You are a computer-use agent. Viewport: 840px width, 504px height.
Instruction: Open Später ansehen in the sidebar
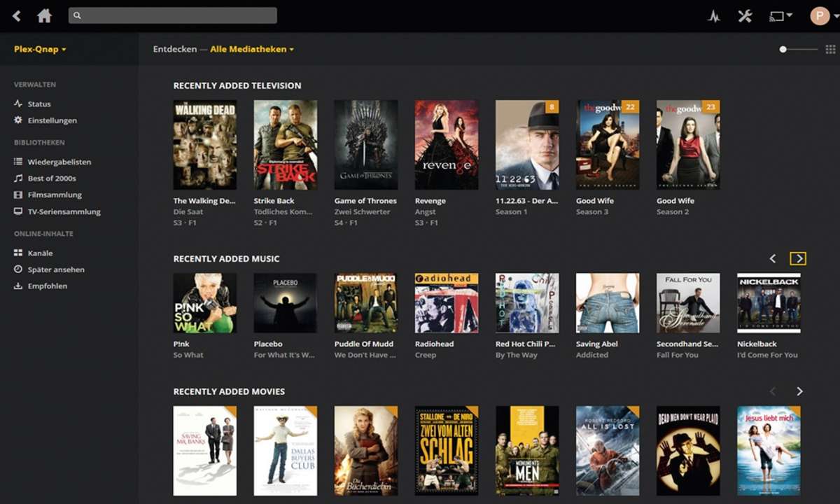(x=56, y=269)
